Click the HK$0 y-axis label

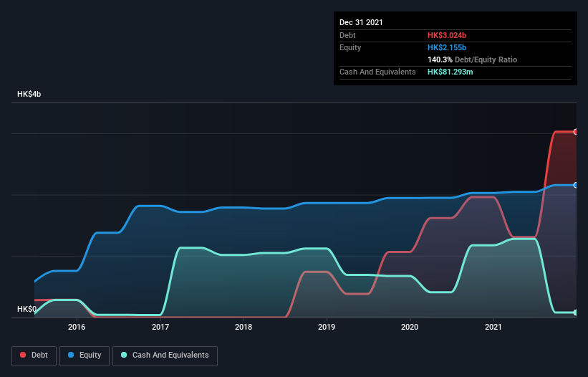pyautogui.click(x=26, y=309)
